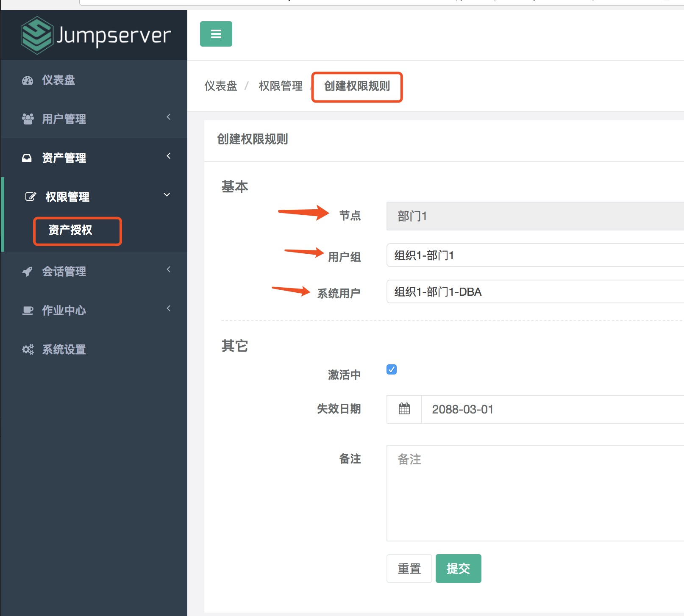Open the calendar picker icon for 失效日期

[404, 409]
